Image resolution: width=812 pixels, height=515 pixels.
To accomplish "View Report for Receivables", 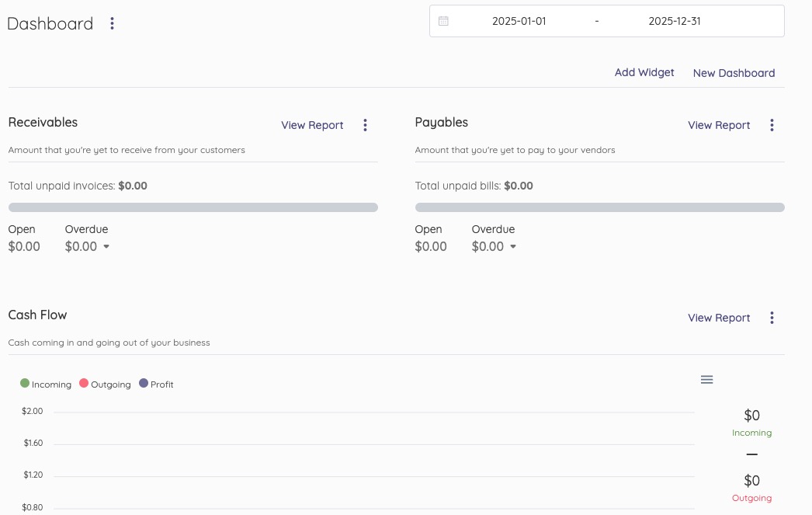I will pos(312,125).
